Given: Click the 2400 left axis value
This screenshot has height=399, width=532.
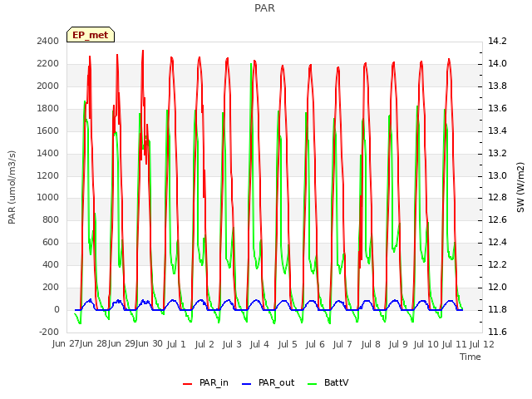Looking at the screenshot, I should (48, 41).
